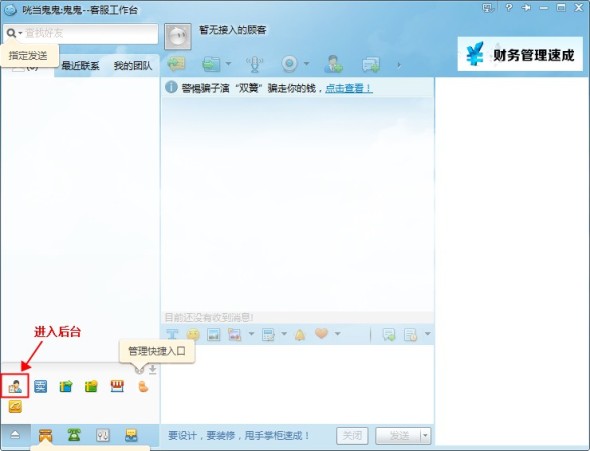The width and height of the screenshot is (590, 451).
Task: Click the dock-to-side arrow in title bar
Action: coord(526,8)
